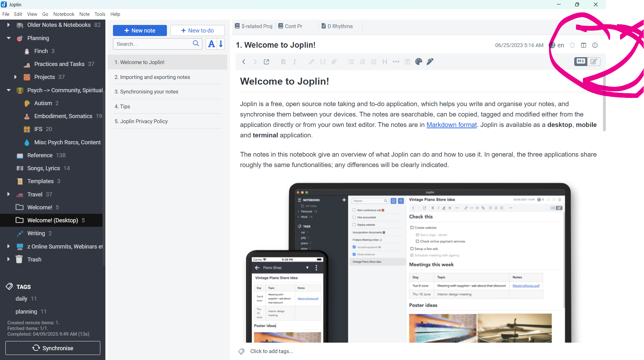This screenshot has height=360, width=644.
Task: Open the File menu
Action: 6,14
